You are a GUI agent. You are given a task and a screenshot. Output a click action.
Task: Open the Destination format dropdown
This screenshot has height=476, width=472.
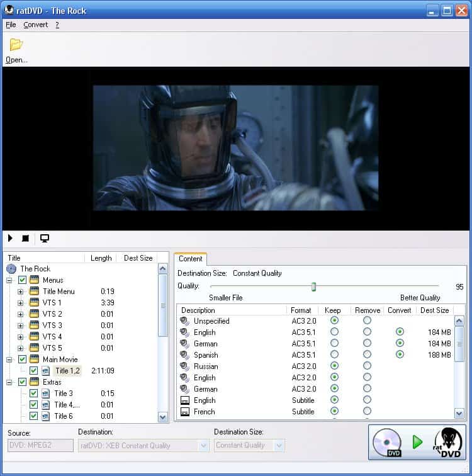click(203, 446)
